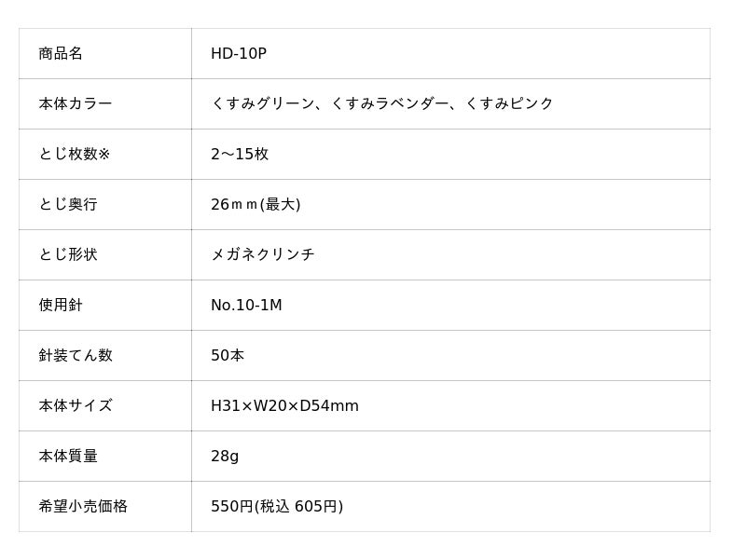Viewport: 746px width, 560px height.
Task: Select the H31×W20×D54mm dimensions text
Action: coord(284,406)
